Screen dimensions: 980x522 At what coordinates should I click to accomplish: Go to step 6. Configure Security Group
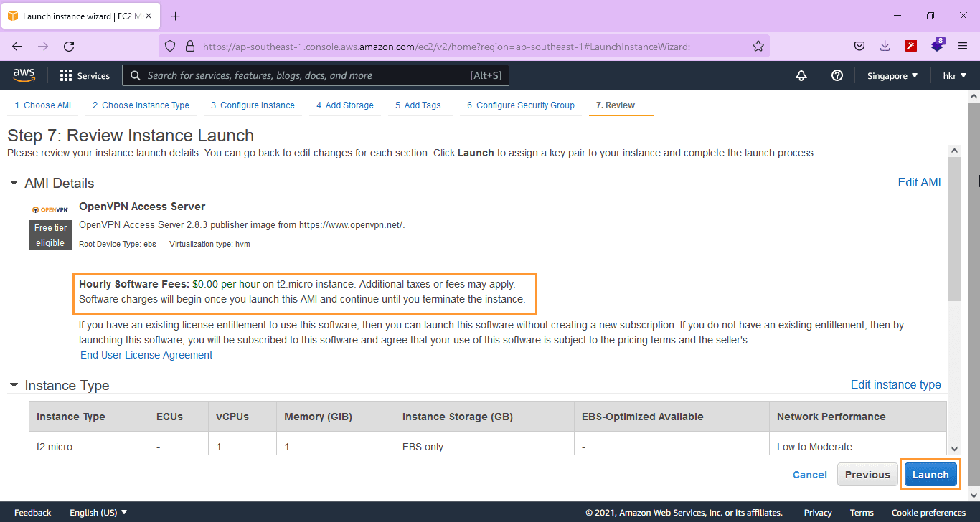(521, 105)
